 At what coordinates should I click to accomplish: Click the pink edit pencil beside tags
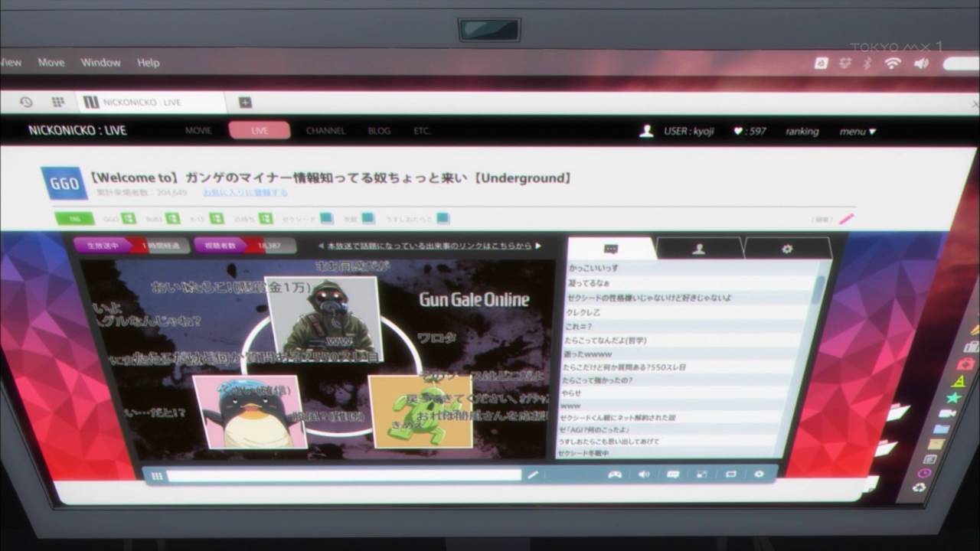846,220
